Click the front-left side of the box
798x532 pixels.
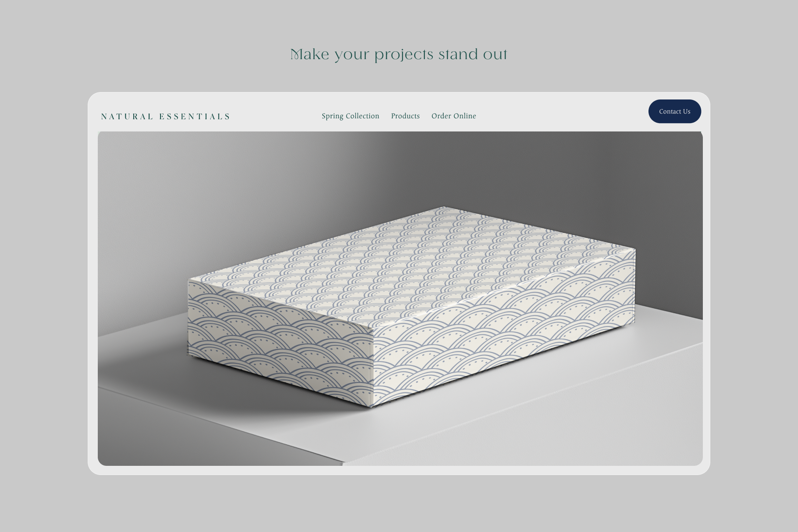tap(280, 342)
